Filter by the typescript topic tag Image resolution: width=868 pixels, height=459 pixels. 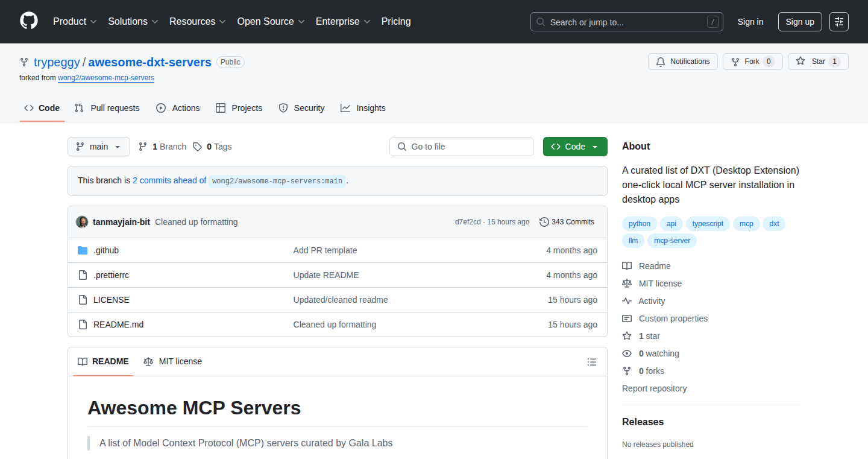(x=708, y=224)
